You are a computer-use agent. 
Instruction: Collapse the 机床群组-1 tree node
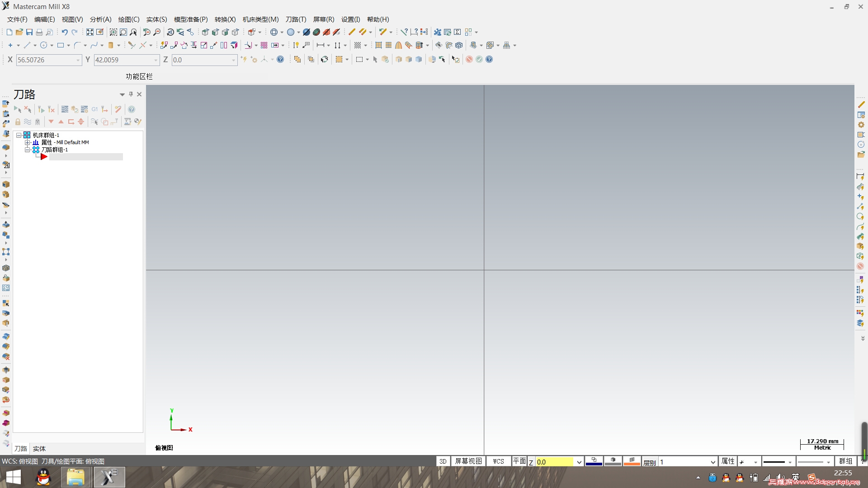pos(19,135)
